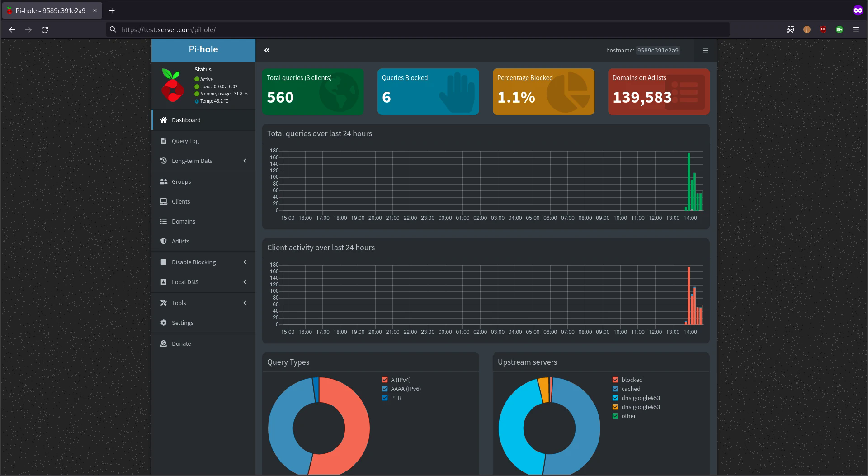This screenshot has height=476, width=868.
Task: Expand the Local DNS submenu arrow
Action: tap(245, 282)
